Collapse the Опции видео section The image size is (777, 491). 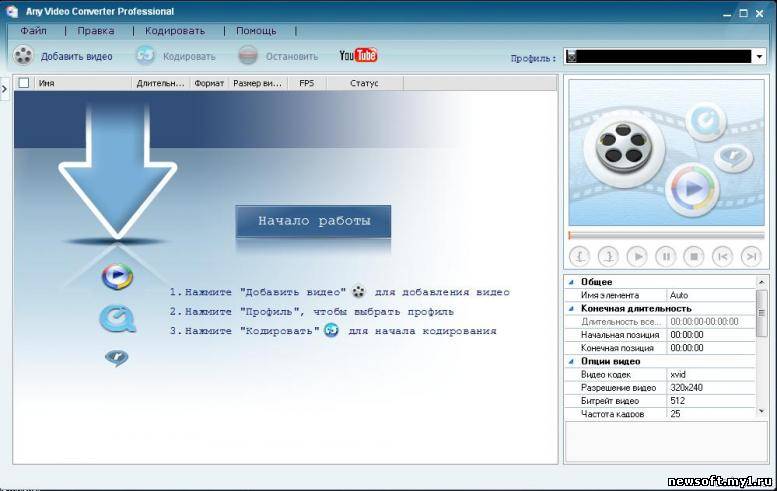point(571,361)
